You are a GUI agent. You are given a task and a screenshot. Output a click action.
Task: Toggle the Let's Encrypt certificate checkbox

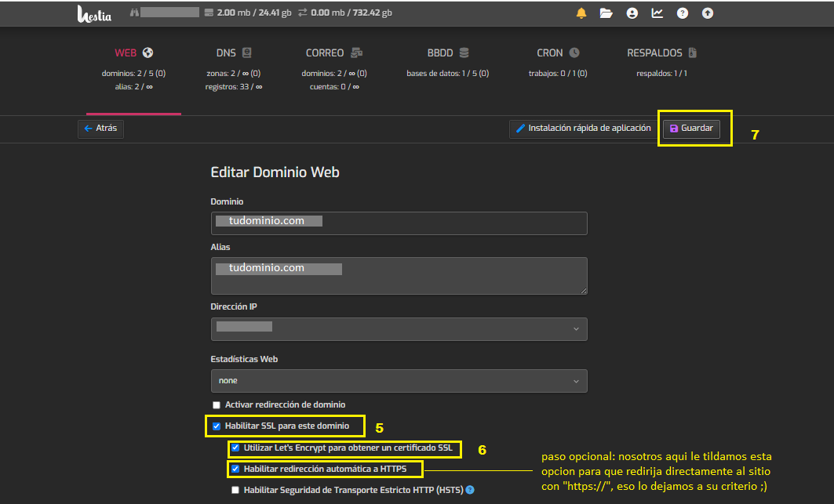[x=235, y=448]
